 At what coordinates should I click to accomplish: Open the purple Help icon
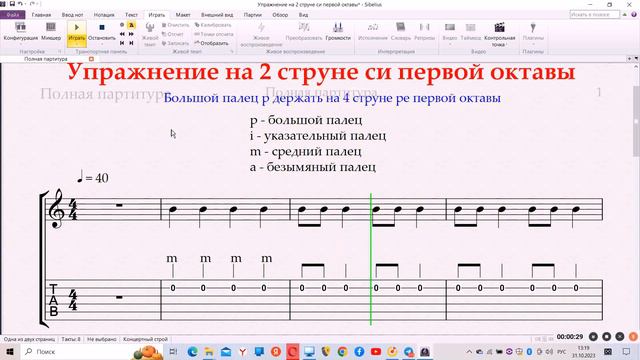click(x=634, y=15)
